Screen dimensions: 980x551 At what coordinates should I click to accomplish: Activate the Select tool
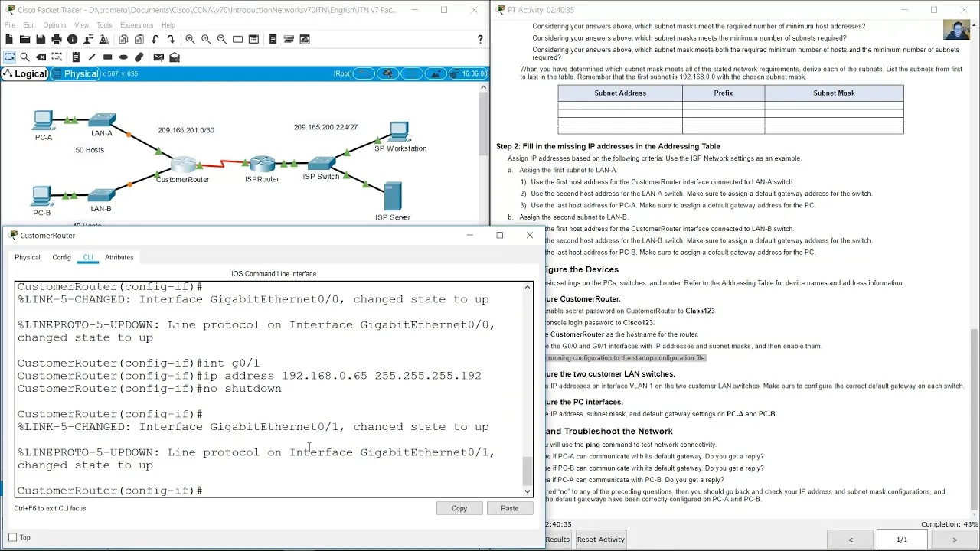(9, 57)
